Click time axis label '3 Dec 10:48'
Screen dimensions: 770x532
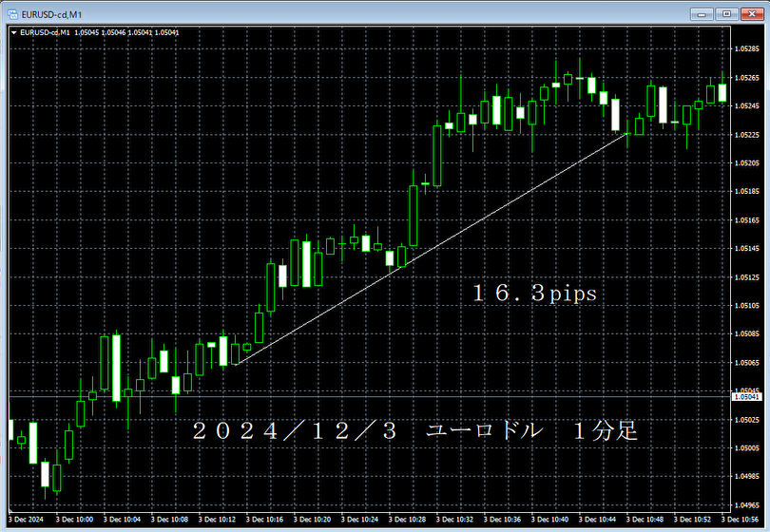645,520
